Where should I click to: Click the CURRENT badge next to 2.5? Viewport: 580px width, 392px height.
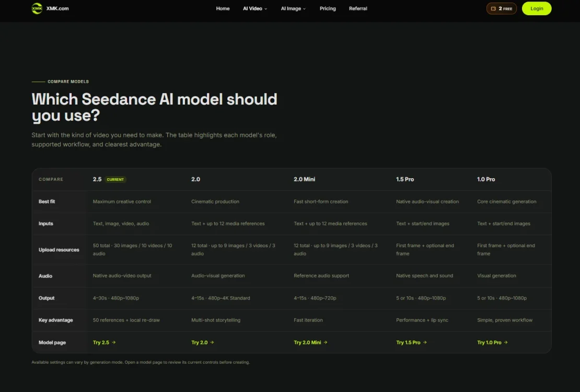pyautogui.click(x=115, y=179)
